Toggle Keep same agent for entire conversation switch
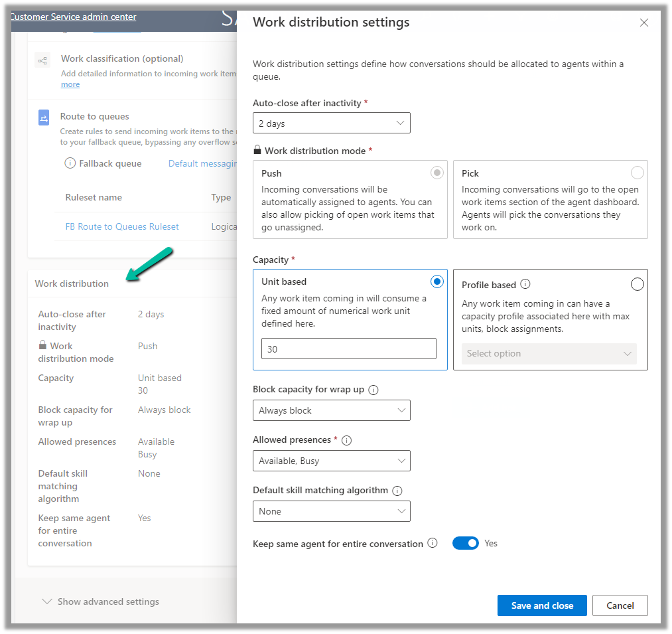The image size is (672, 634). coord(466,543)
